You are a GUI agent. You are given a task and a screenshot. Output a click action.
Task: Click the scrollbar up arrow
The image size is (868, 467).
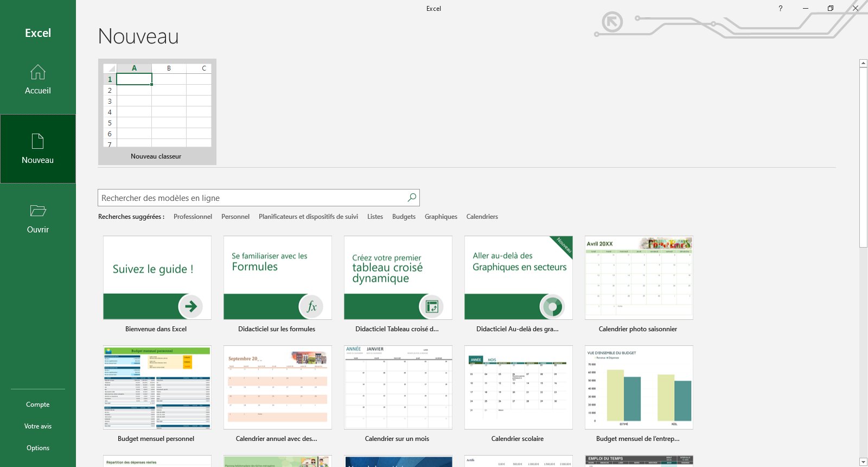tap(863, 64)
